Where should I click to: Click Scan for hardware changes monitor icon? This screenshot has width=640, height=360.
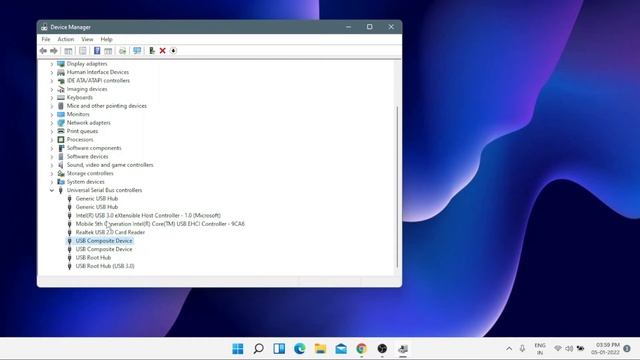tap(137, 51)
